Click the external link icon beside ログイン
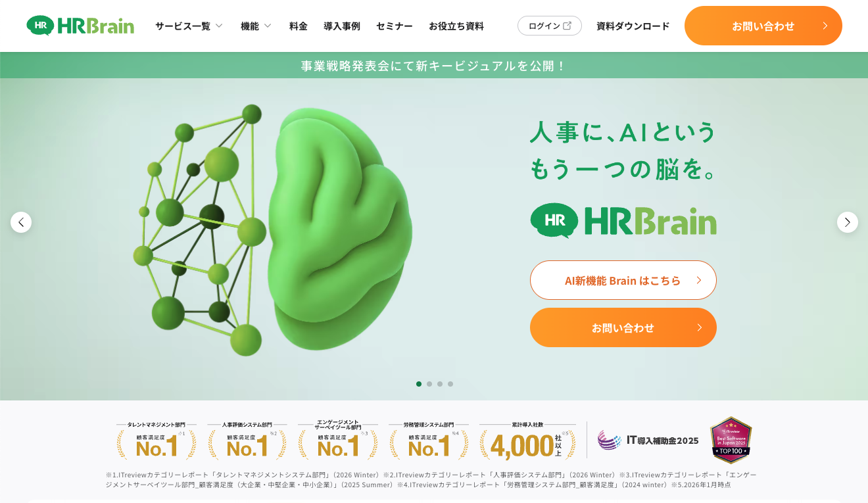 click(566, 25)
